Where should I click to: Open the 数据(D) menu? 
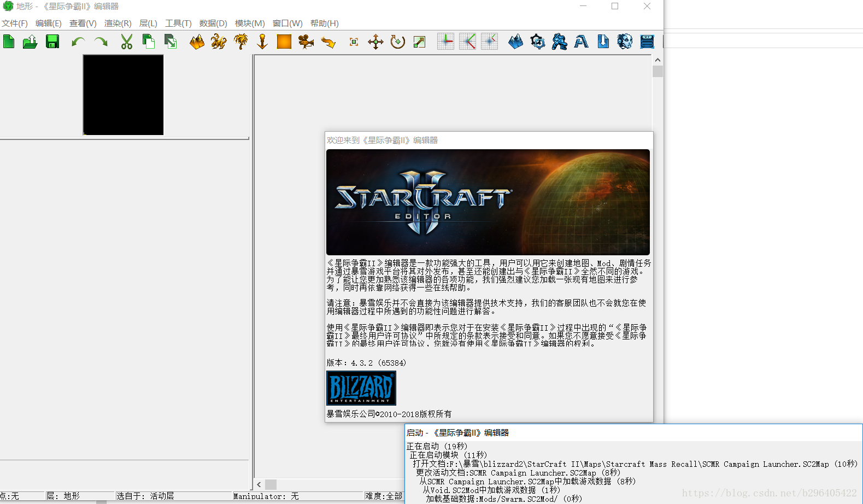point(213,24)
